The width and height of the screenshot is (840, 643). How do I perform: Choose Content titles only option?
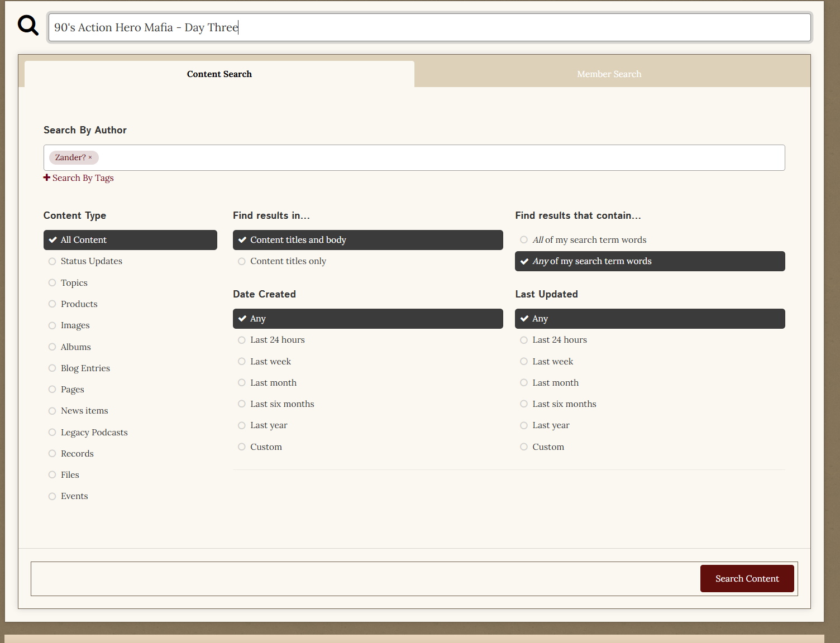click(x=288, y=261)
